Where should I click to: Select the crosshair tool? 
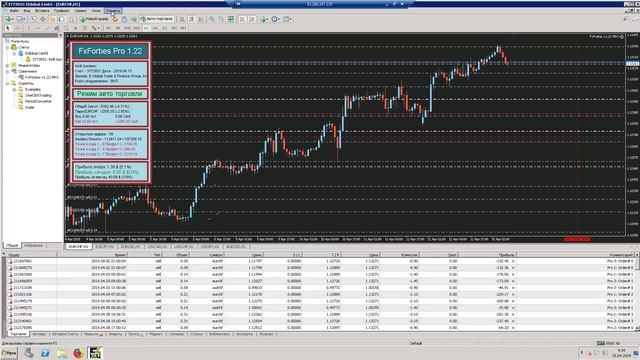pyautogui.click(x=18, y=28)
